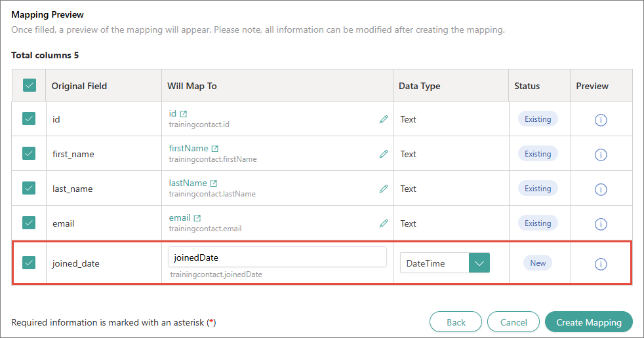Click the Total columns 5 label

coord(45,56)
